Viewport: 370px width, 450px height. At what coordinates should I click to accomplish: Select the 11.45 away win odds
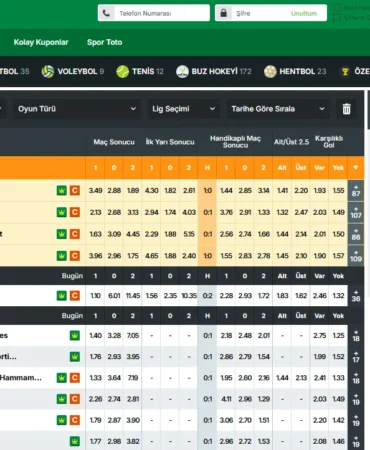pyautogui.click(x=133, y=296)
